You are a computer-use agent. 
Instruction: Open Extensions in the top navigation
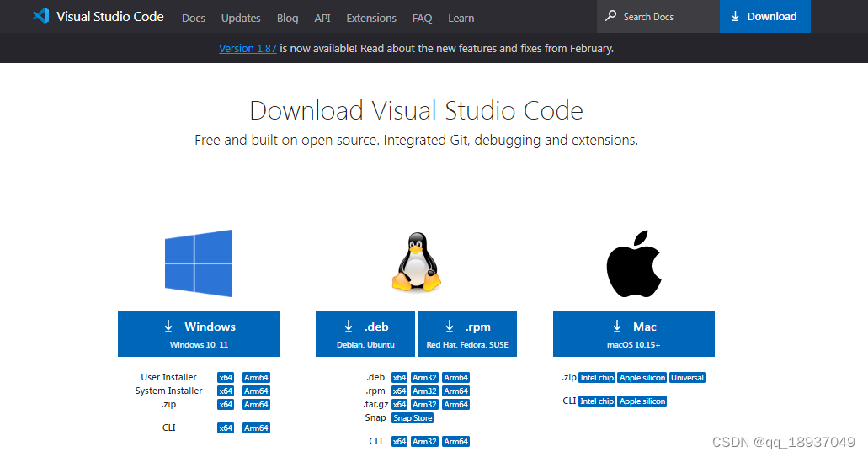point(371,19)
